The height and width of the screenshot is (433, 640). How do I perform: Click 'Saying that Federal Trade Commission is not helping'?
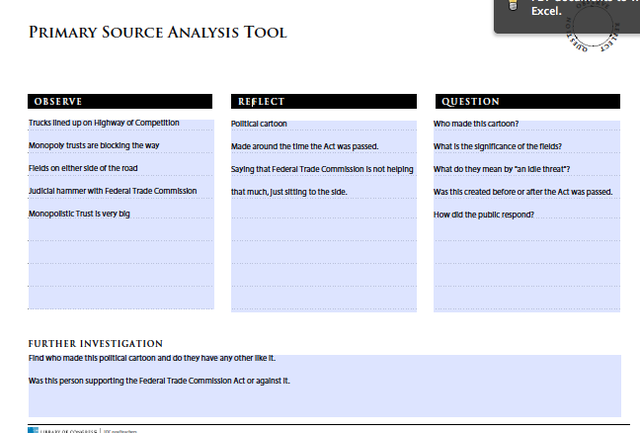pos(322,169)
